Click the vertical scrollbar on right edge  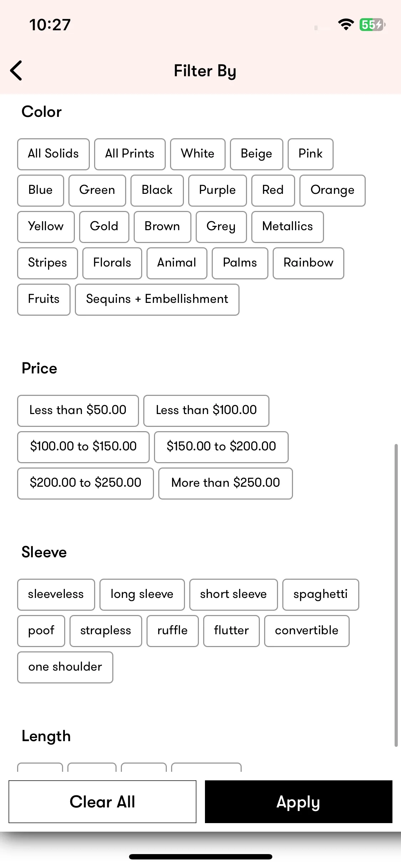pos(396,595)
